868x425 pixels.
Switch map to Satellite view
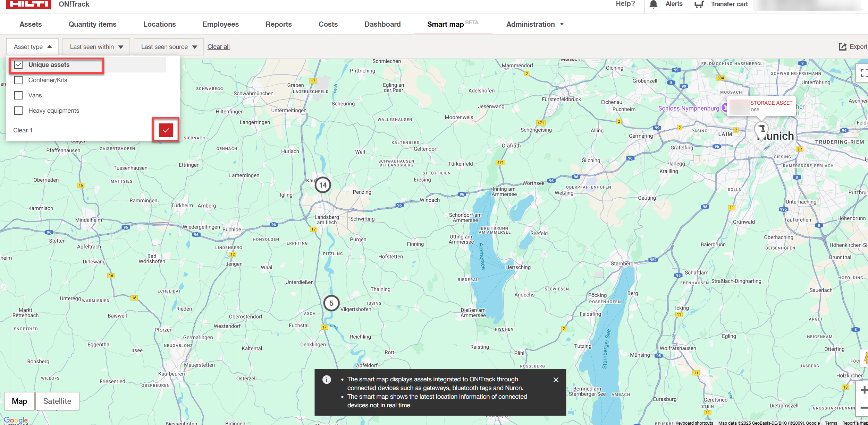point(57,401)
